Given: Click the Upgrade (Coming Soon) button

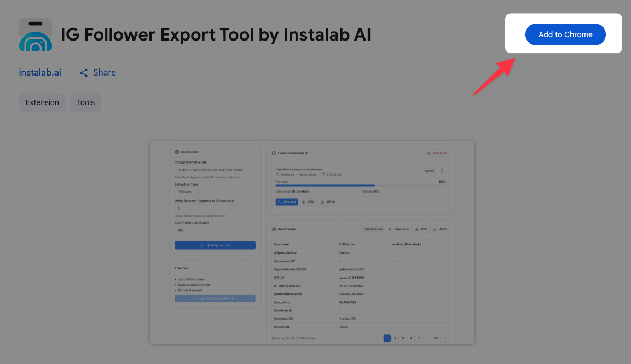Looking at the screenshot, I should 215,298.
